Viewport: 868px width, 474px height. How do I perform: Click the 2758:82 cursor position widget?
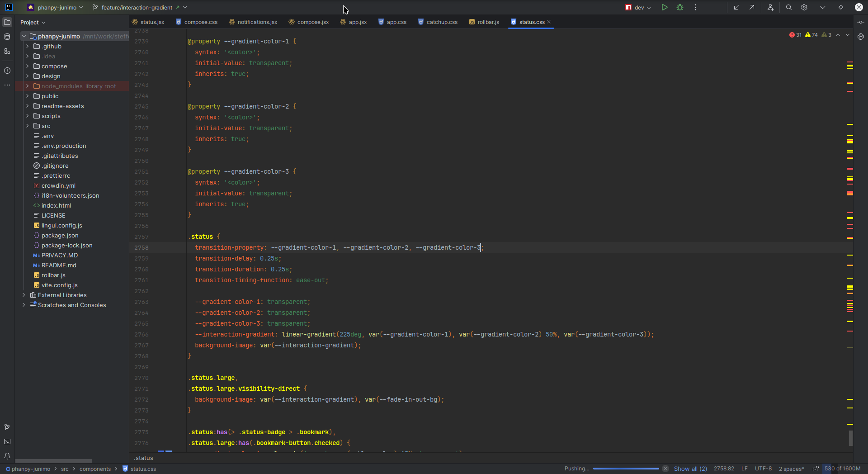(x=724, y=469)
